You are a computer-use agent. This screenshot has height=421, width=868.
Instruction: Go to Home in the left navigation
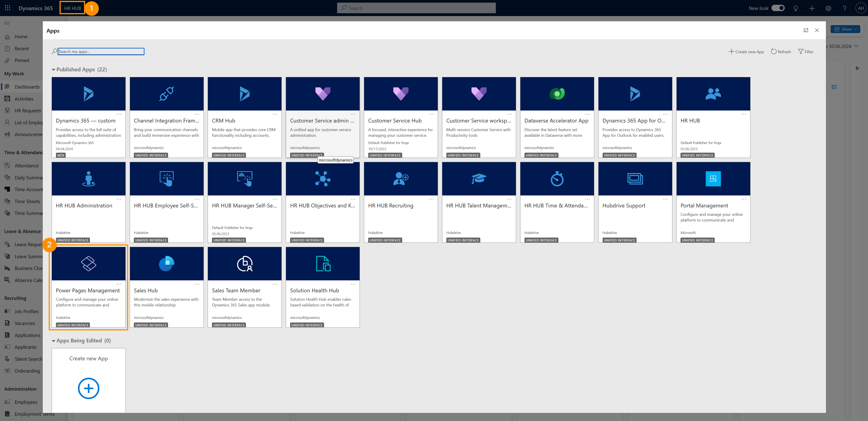[21, 37]
